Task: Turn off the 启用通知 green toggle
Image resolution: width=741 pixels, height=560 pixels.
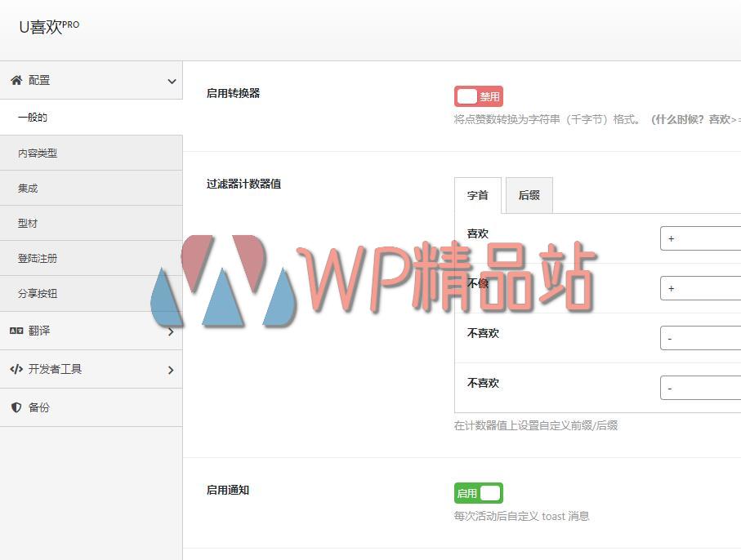Action: (x=478, y=492)
